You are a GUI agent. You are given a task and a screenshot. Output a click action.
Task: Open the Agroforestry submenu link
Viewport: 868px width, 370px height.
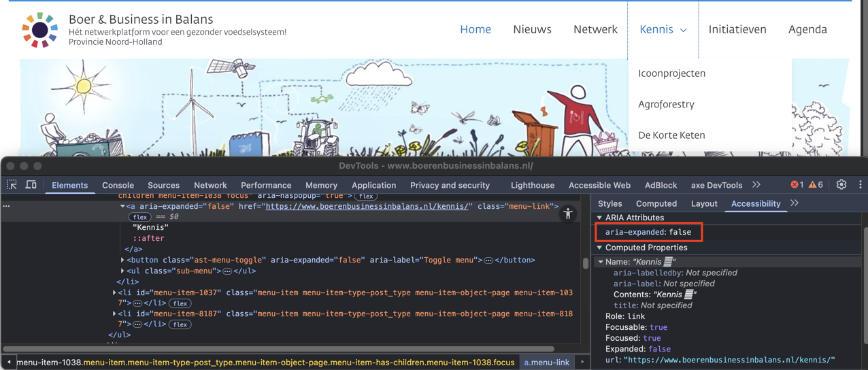666,104
